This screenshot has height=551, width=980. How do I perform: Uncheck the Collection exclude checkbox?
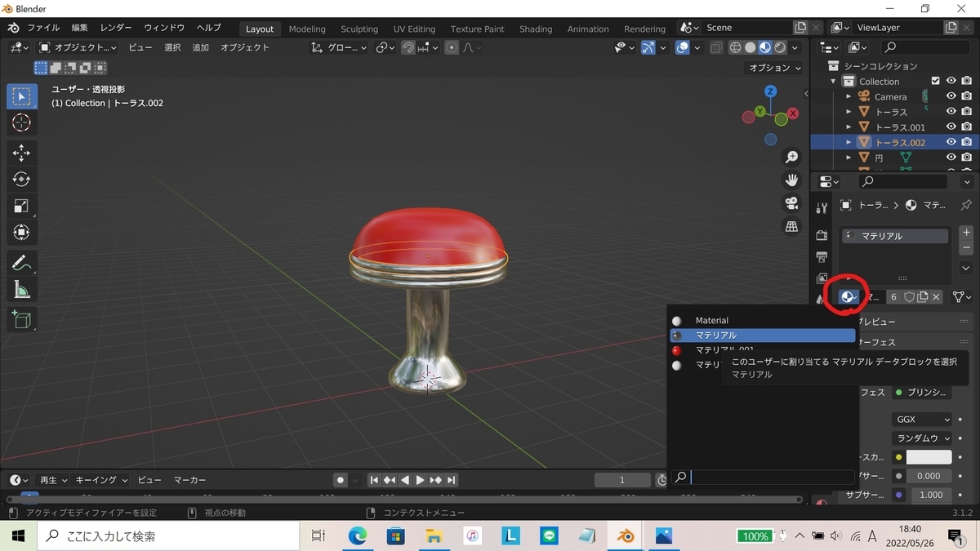pos(936,81)
